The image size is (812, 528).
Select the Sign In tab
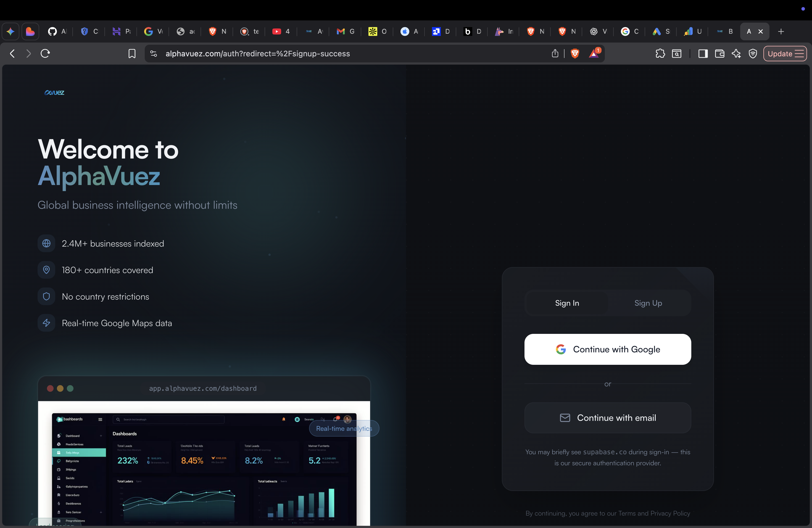[567, 303]
